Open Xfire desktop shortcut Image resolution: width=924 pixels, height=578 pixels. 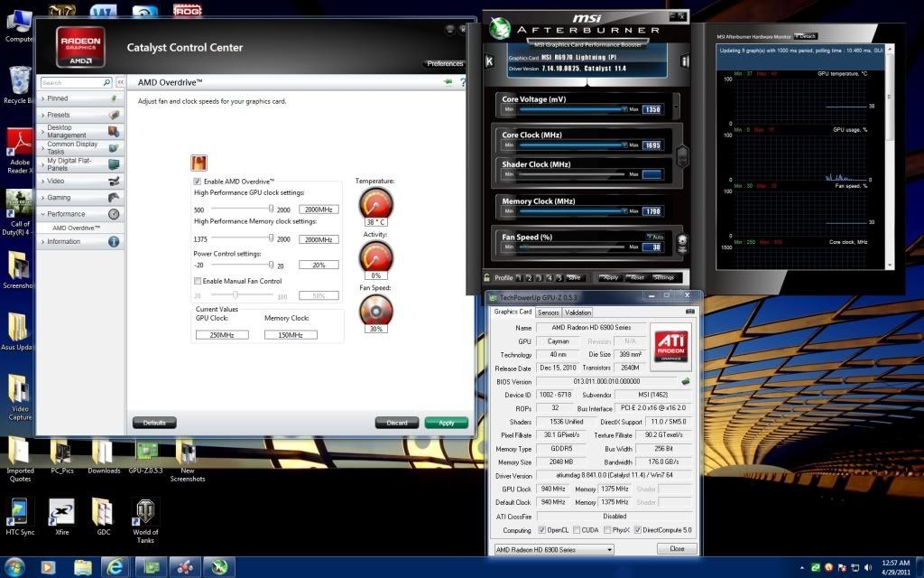click(x=62, y=517)
